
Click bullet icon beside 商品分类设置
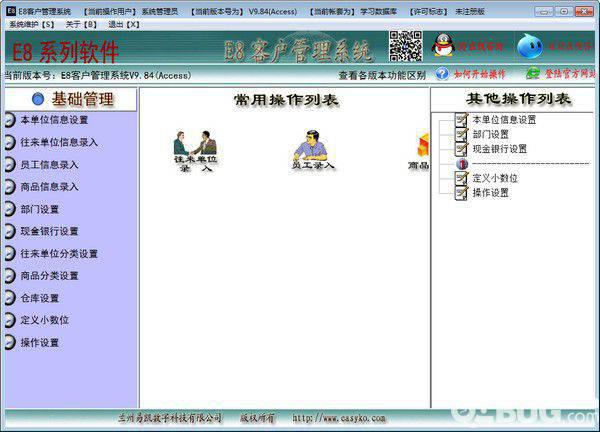10,276
